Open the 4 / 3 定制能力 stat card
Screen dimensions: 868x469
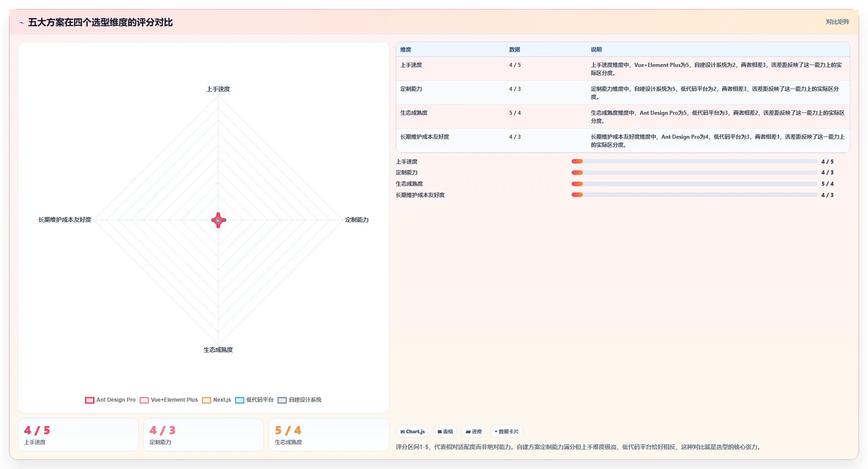(203, 435)
